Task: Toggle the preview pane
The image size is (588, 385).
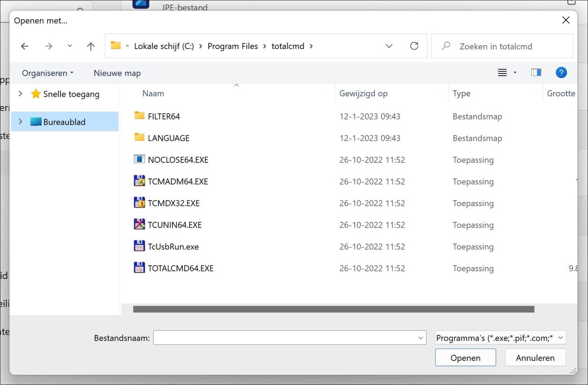Action: 536,72
